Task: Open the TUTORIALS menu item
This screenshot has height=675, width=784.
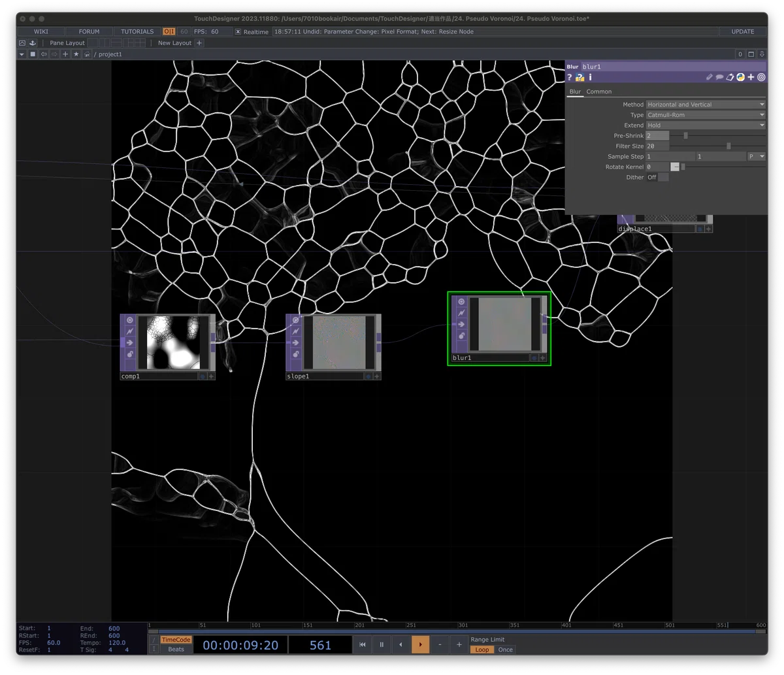Action: click(137, 31)
